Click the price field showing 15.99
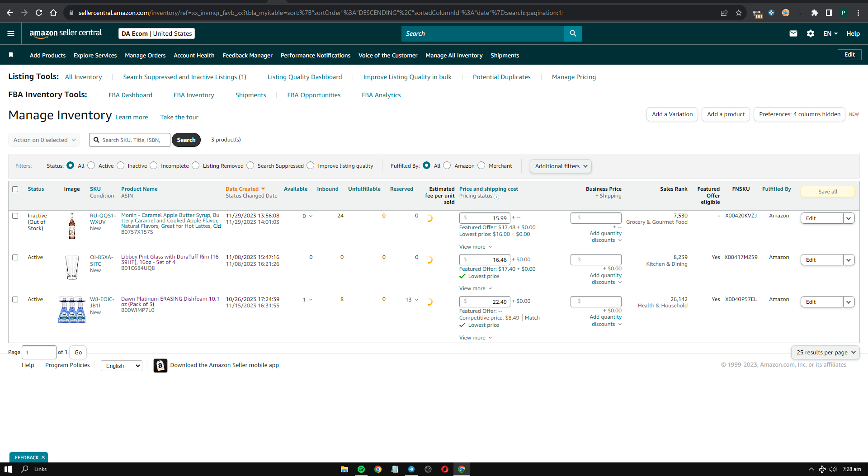 click(x=485, y=218)
